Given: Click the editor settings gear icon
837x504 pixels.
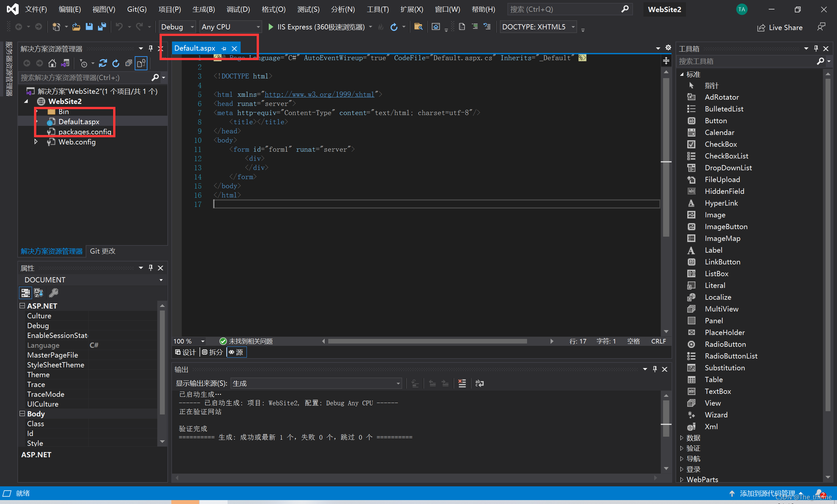Looking at the screenshot, I should [x=668, y=47].
